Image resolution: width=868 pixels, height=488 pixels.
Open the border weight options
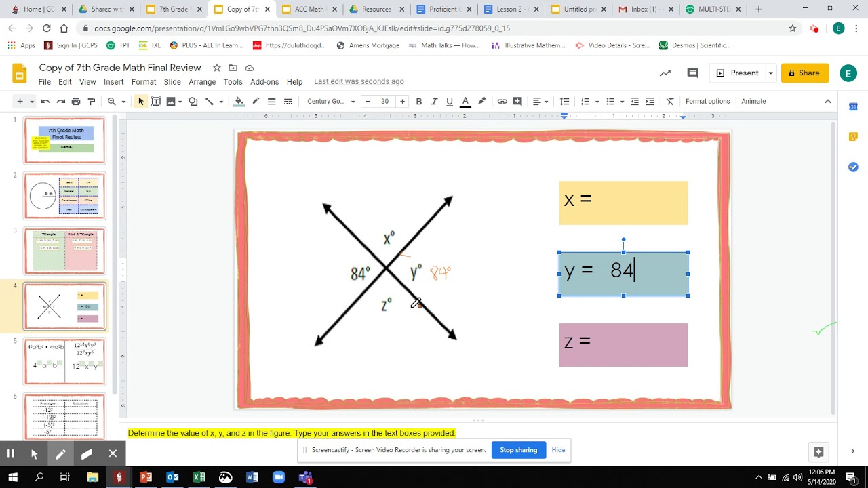(x=271, y=102)
